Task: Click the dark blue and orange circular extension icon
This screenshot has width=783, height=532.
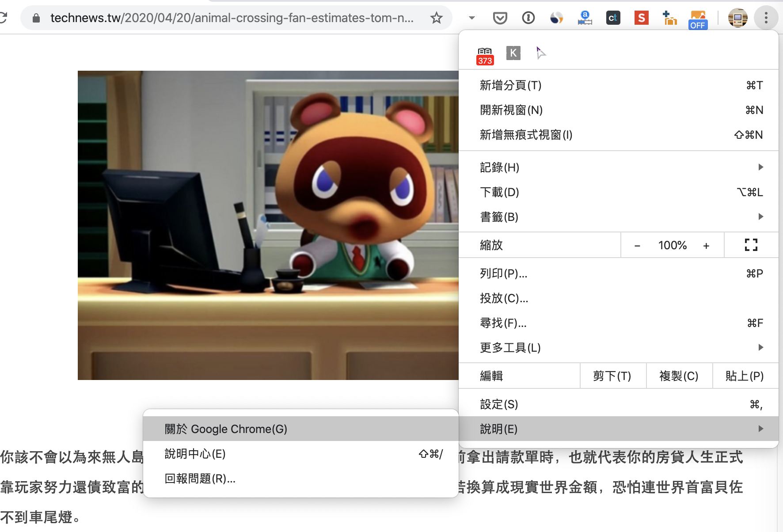Action: [556, 18]
